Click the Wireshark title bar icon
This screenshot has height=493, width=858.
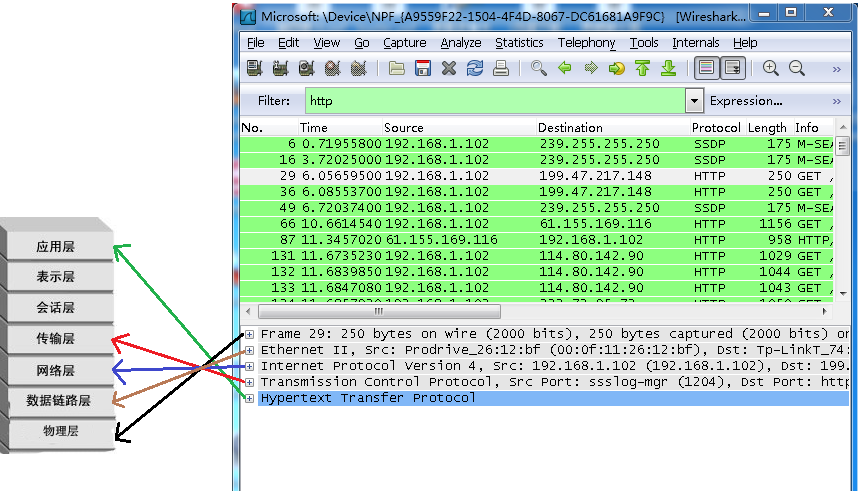coord(248,16)
